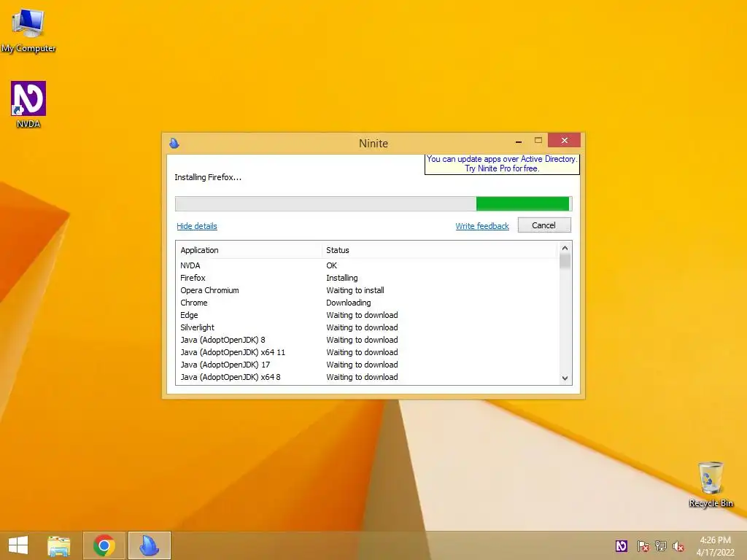Select the Silverlight row
This screenshot has width=747, height=560.
[x=368, y=327]
